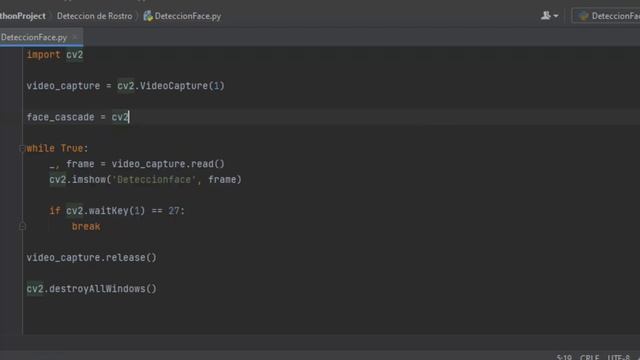Screen dimensions: 640x360
Task: Click the cv2.VideoCapture(1) call text
Action: pos(171,86)
